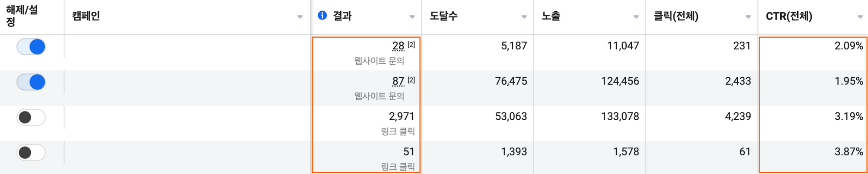Viewport: 868px width, 174px height.
Task: Enable the third campaign toggle
Action: [31, 117]
